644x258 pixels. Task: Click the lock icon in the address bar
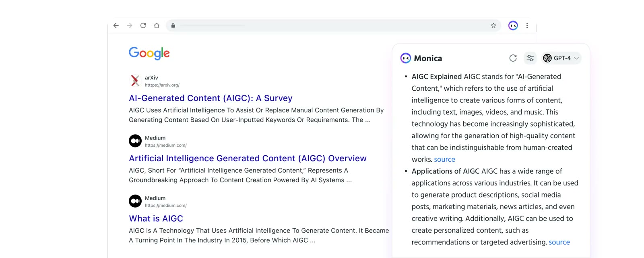pos(173,25)
